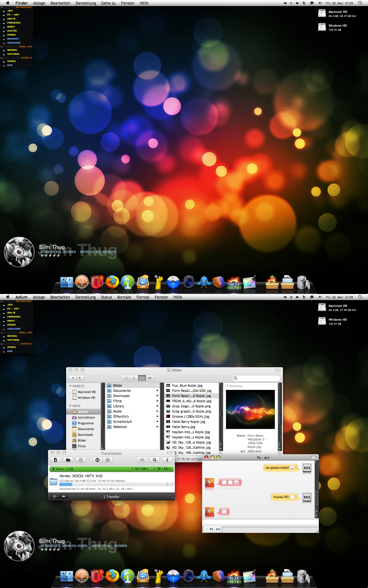Click the play icon in the Finder menu bar
This screenshot has height=588, width=368.
tap(291, 3)
